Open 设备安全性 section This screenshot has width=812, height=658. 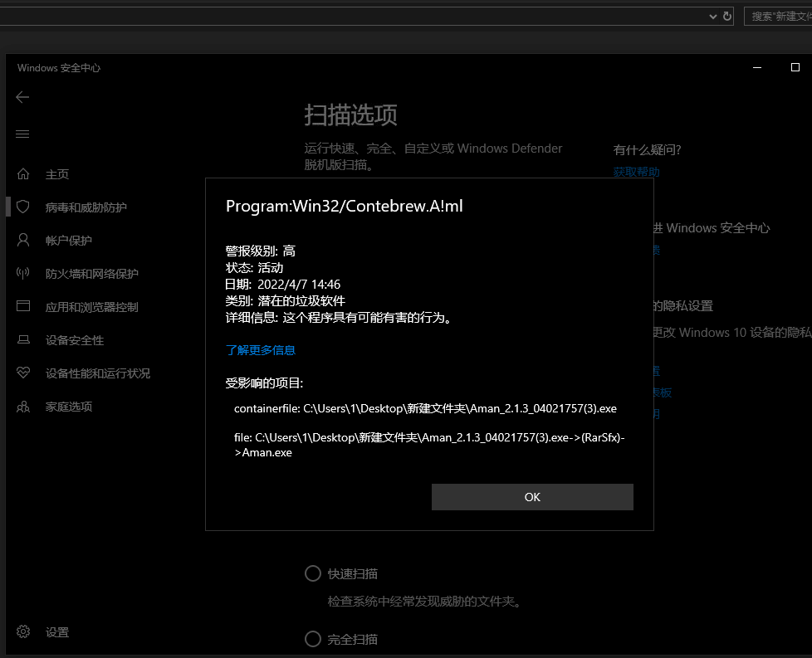(x=75, y=340)
